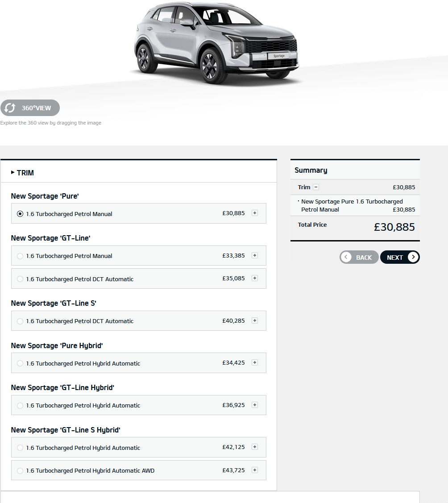Open the 360° view of the Sportage
Screen dimensions: 448x503
tap(30, 108)
